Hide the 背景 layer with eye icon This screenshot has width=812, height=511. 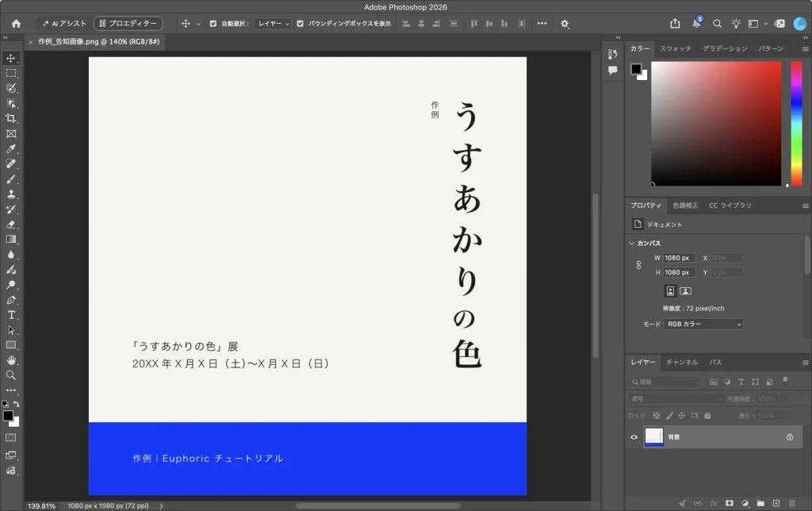tap(634, 437)
